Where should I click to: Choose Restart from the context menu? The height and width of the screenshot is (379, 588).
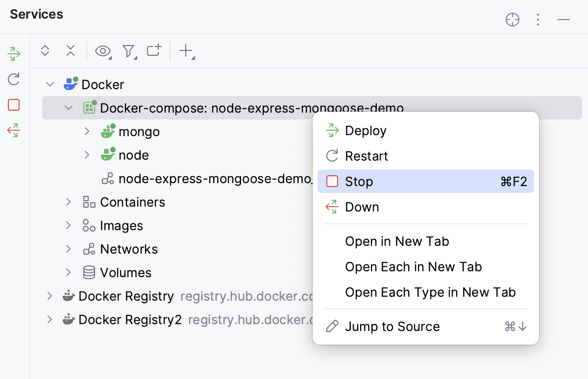point(366,156)
